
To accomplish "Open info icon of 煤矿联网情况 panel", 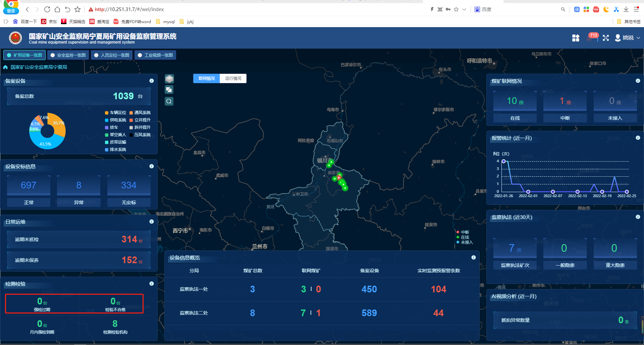I will pos(638,81).
